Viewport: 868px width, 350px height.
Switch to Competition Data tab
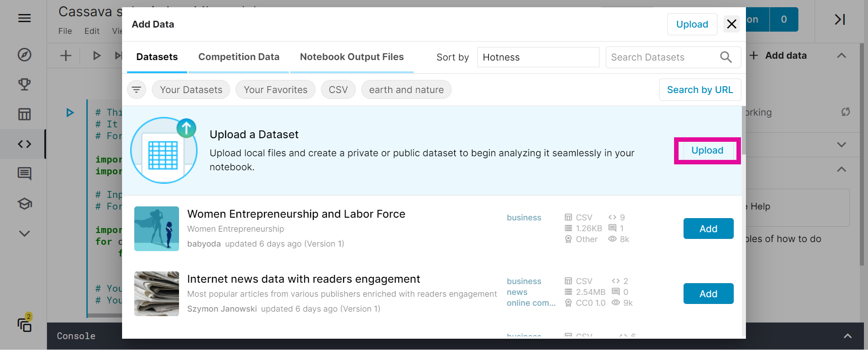click(x=239, y=57)
